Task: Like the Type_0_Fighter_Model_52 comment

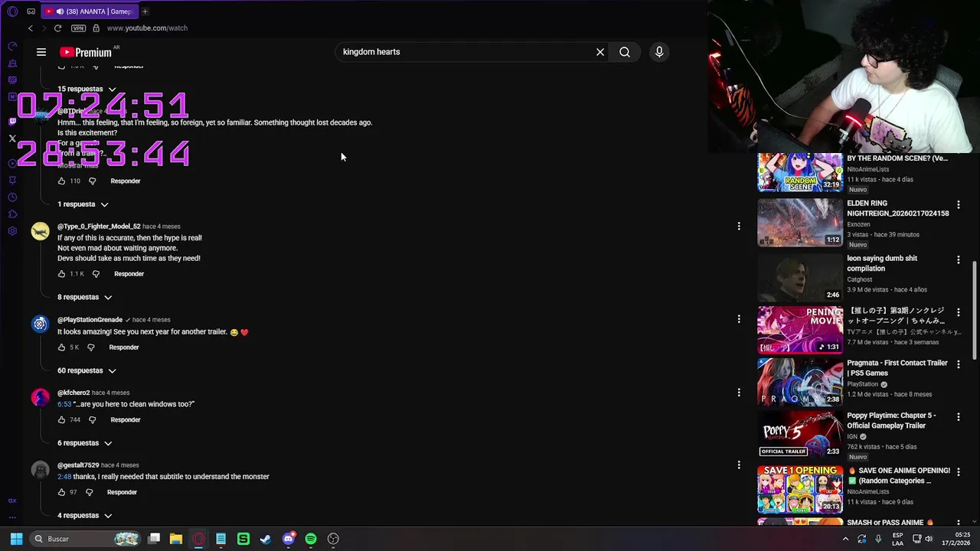Action: pyautogui.click(x=61, y=274)
